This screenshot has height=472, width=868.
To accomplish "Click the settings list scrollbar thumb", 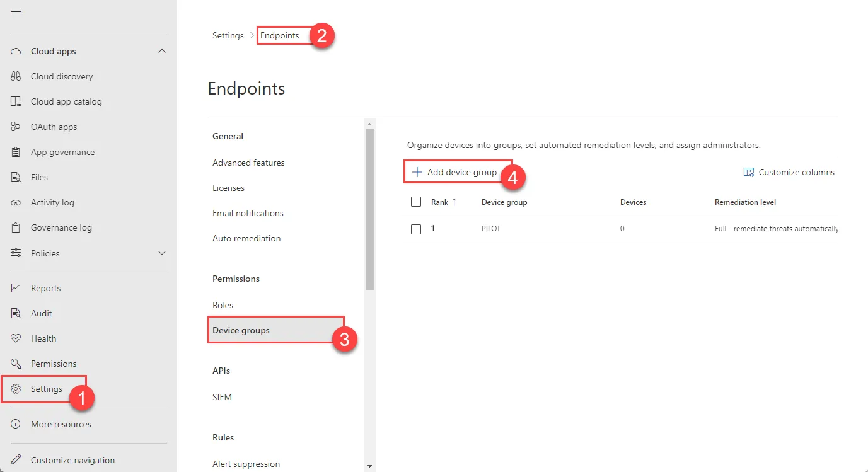I will 370,210.
